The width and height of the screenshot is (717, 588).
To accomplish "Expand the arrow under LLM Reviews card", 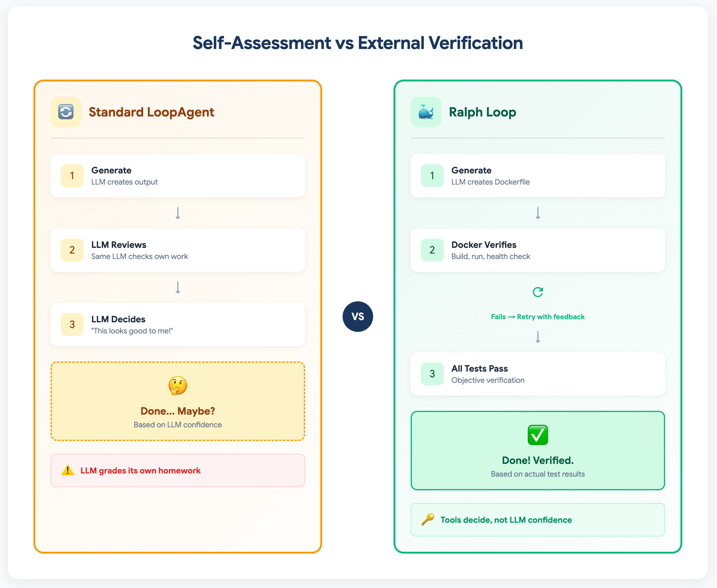I will (x=178, y=287).
